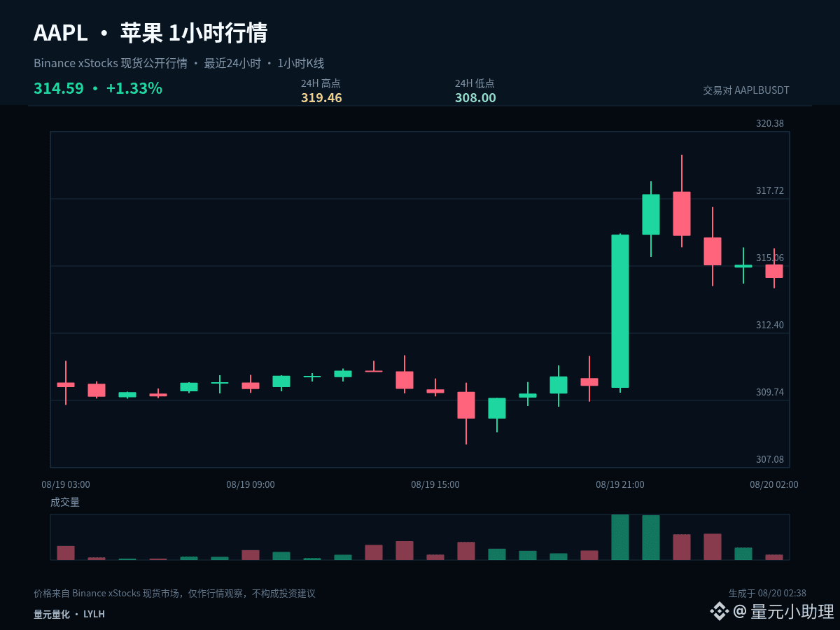
Task: Click the footer text '量元量化 · LYLH'
Action: pos(69,614)
